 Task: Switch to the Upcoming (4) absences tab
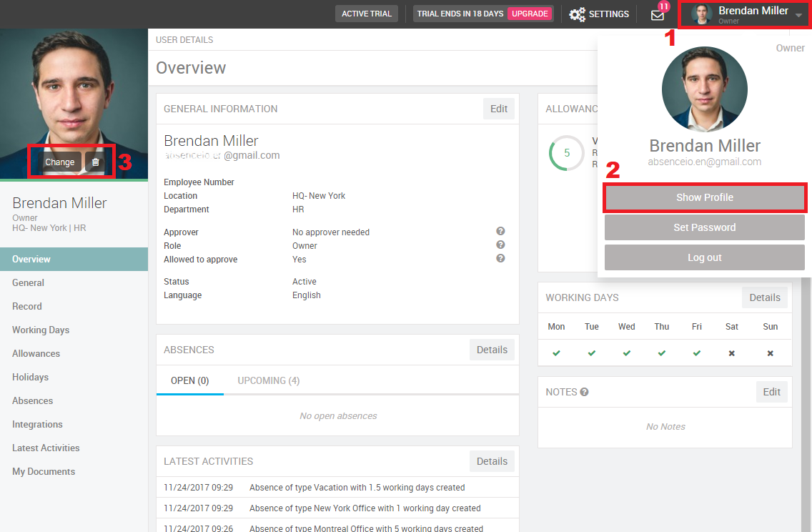coord(268,380)
